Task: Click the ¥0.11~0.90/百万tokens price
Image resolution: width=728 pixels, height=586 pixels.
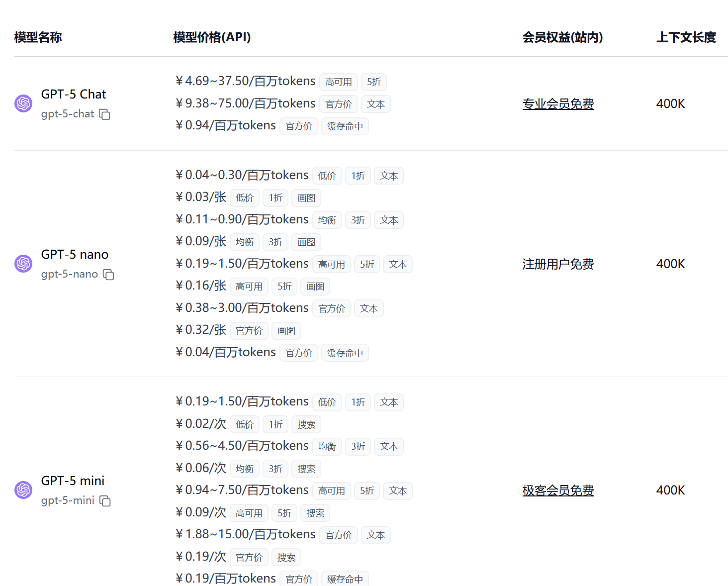Action: pyautogui.click(x=242, y=219)
